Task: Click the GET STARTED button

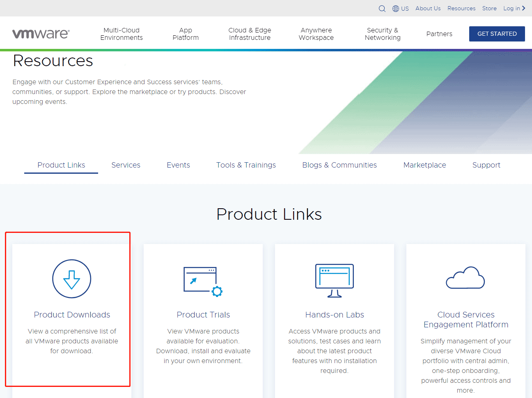Action: pyautogui.click(x=497, y=34)
